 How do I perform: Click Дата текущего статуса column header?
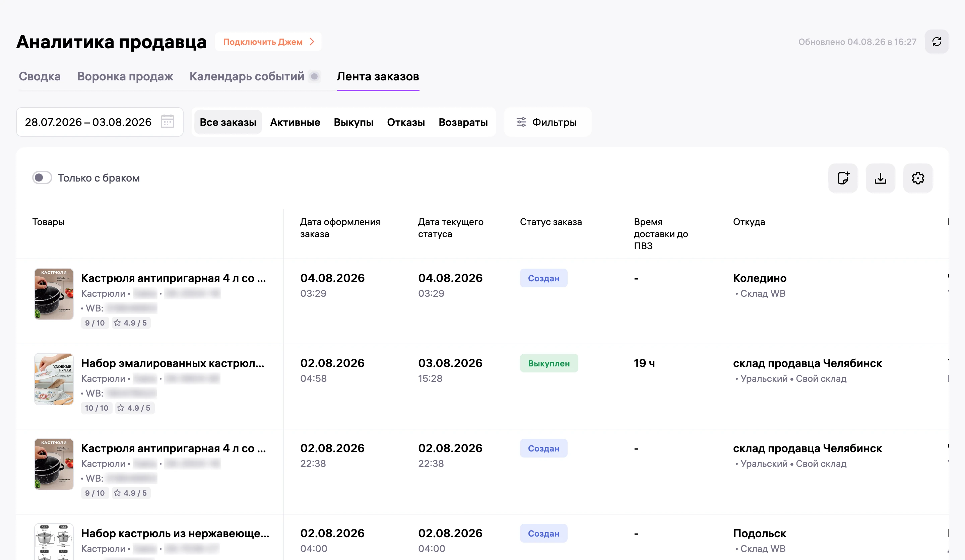[451, 228]
